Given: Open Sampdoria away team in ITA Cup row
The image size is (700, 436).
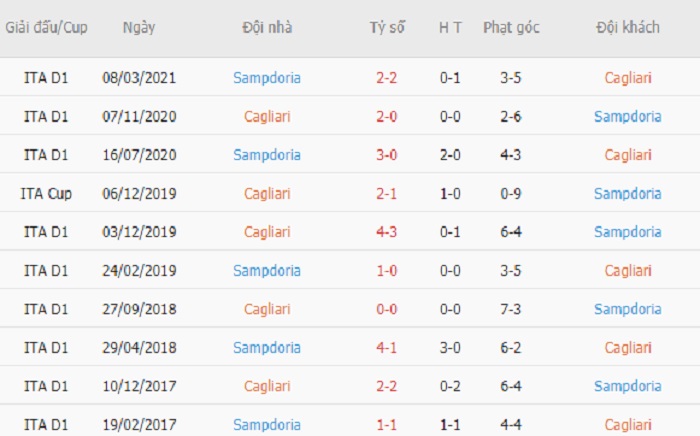Looking at the screenshot, I should (x=628, y=194).
